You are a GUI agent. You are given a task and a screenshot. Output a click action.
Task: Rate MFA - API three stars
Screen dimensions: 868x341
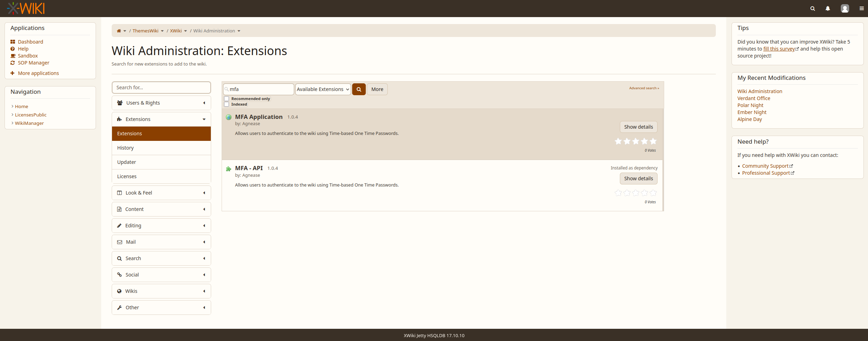pos(636,193)
